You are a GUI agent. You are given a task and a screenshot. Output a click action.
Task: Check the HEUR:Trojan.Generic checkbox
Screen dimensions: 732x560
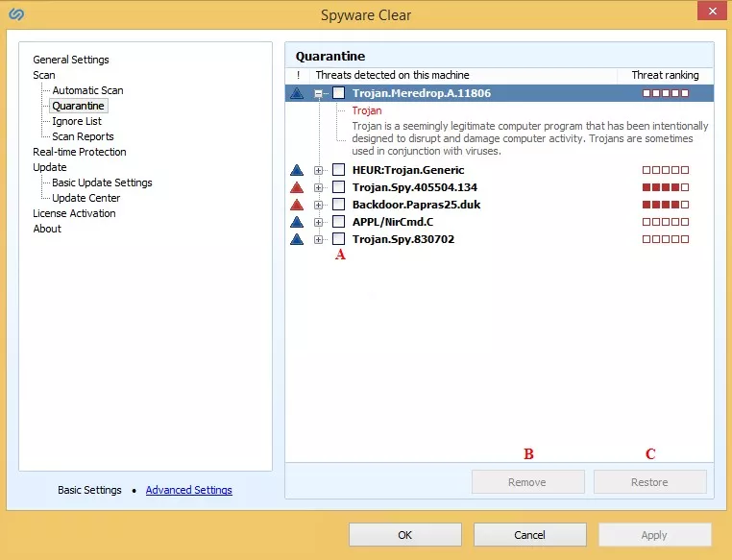pos(339,170)
